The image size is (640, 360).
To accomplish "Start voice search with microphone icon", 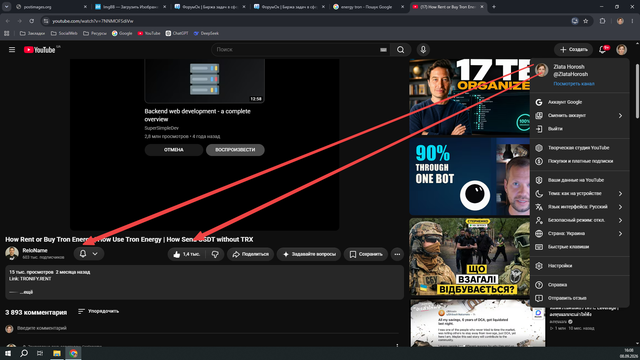I will [423, 49].
